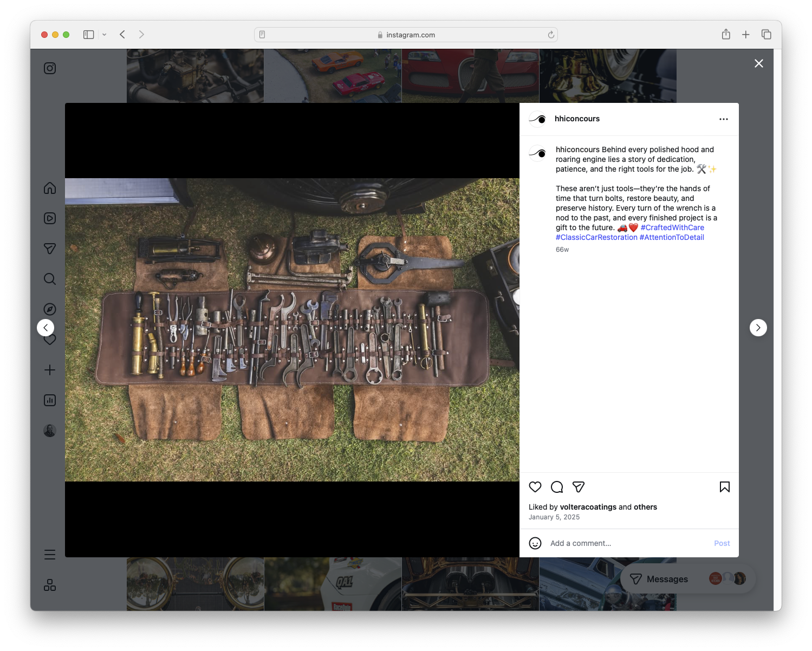Share the post using the paper plane icon
Image resolution: width=812 pixels, height=651 pixels.
tap(579, 487)
